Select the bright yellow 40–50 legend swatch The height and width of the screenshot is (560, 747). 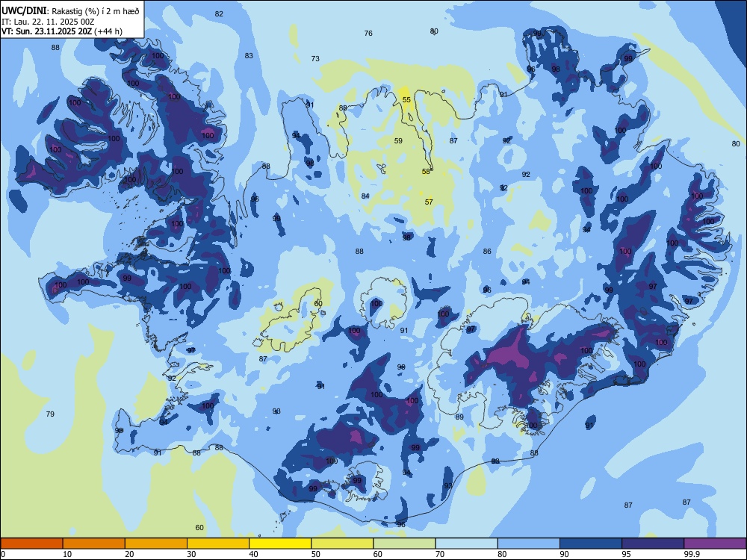[x=280, y=544]
